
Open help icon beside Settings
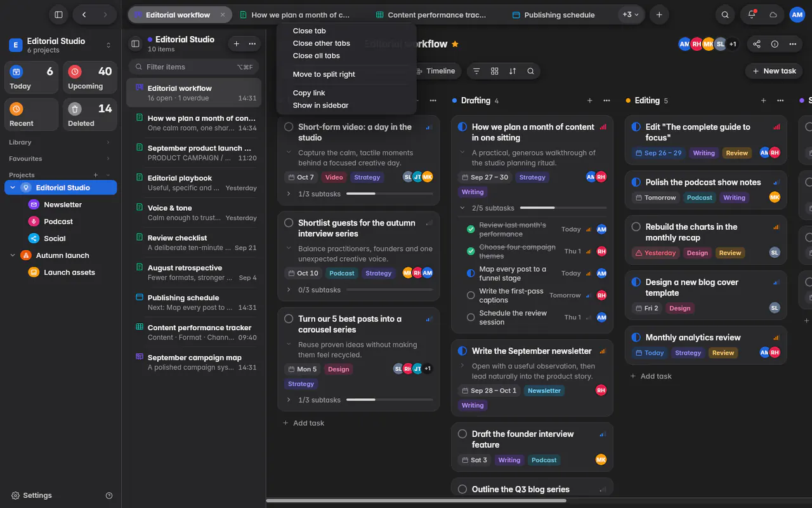tap(109, 495)
